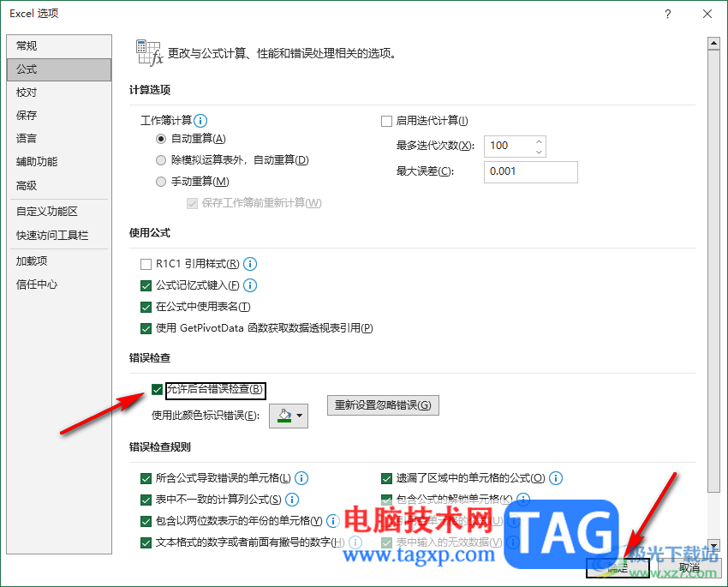Toggle 表中不一致的计算列公式 checkbox
Image resolution: width=728 pixels, height=587 pixels.
tap(146, 500)
